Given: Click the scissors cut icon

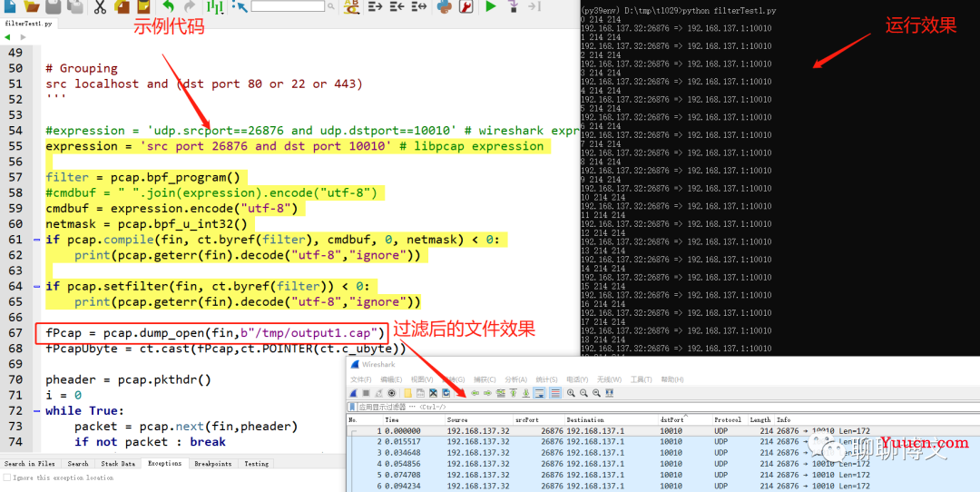Looking at the screenshot, I should 100,6.
